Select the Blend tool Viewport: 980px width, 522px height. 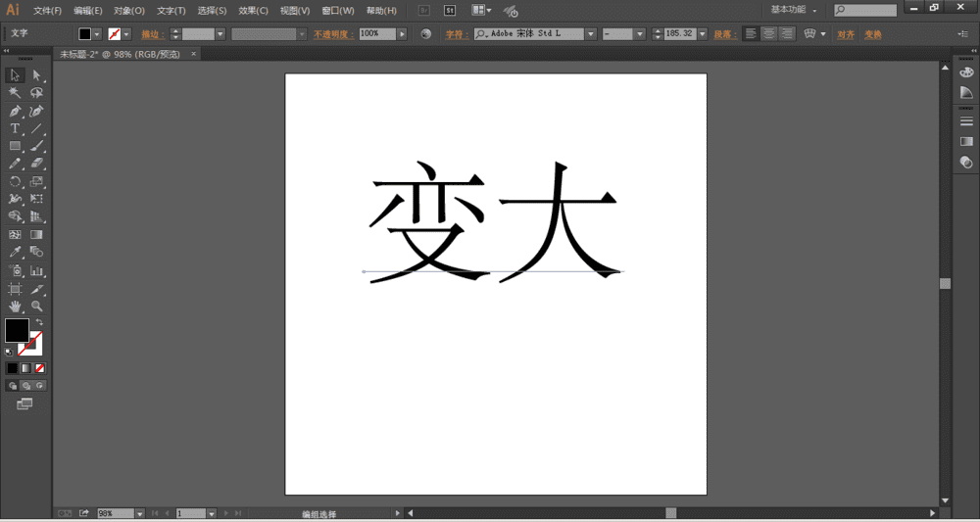(x=37, y=253)
